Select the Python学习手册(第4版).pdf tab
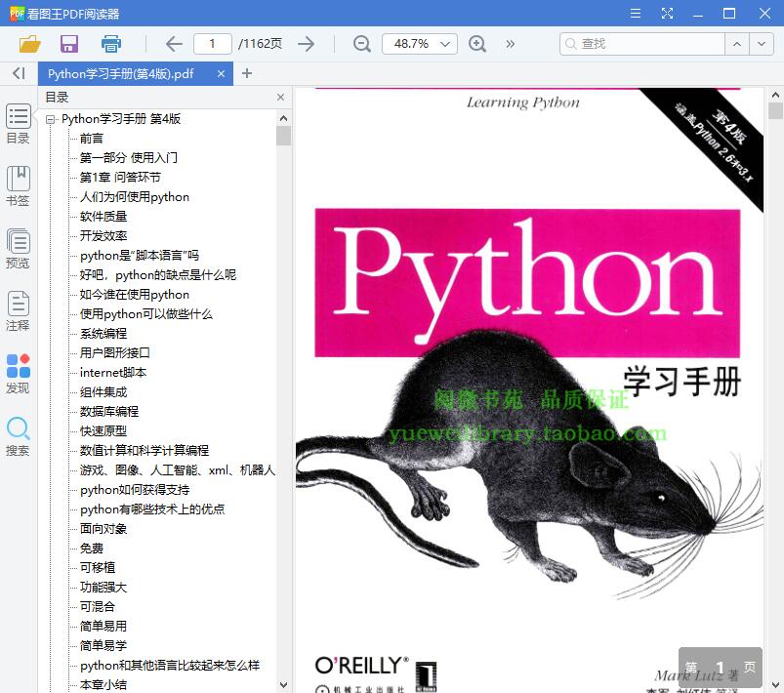This screenshot has width=784, height=693. (136, 74)
